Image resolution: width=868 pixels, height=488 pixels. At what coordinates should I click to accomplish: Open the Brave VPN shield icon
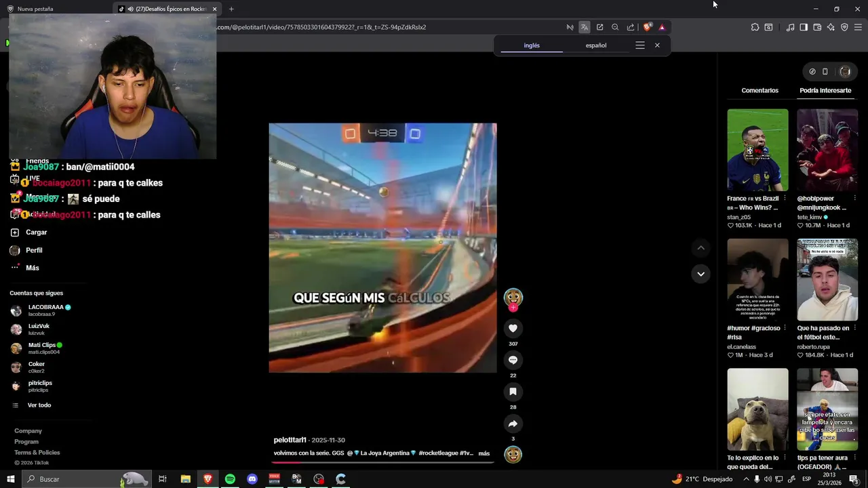point(844,27)
